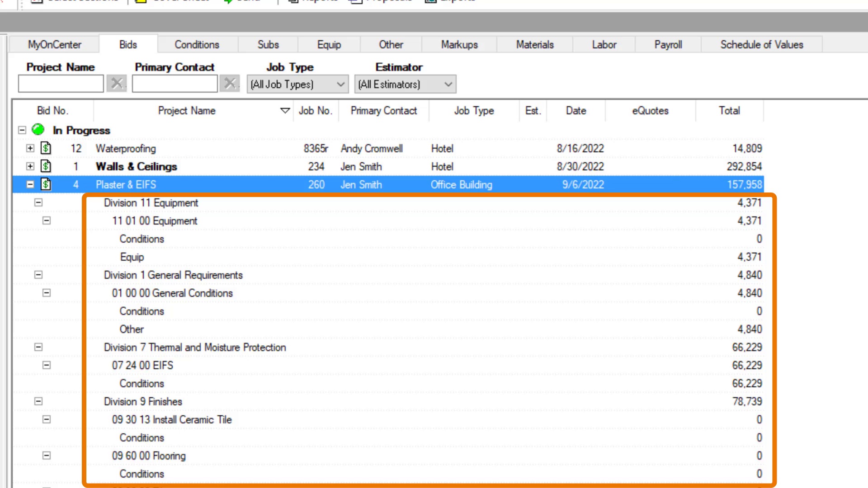Switch to the Conditions tab
868x488 pixels.
click(x=197, y=45)
